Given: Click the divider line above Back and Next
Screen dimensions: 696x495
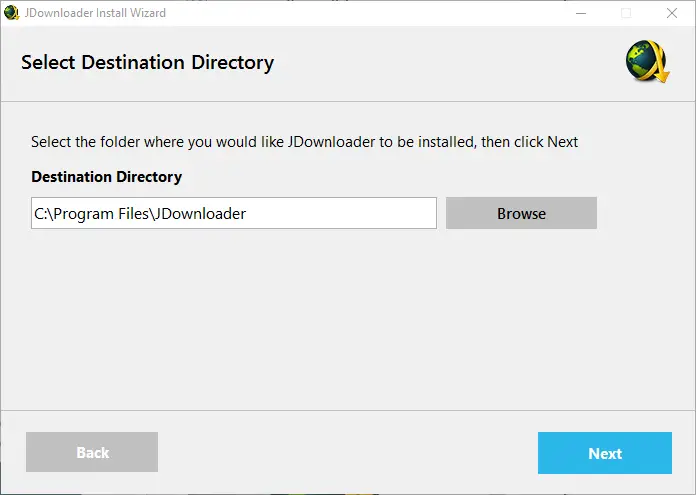Looking at the screenshot, I should click(x=348, y=410).
